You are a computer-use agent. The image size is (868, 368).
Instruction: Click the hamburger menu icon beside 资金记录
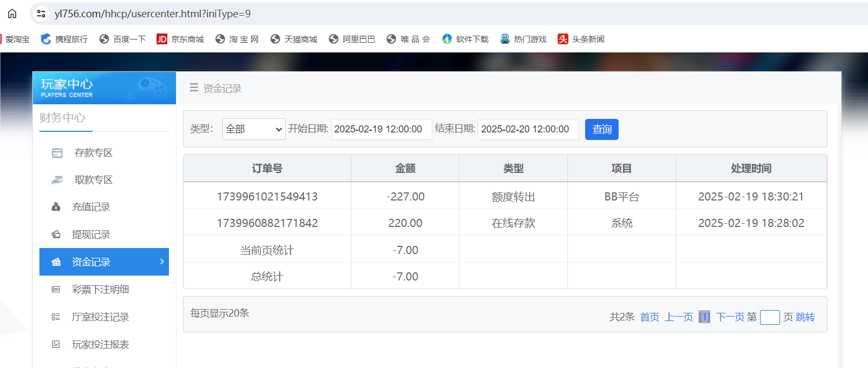194,88
